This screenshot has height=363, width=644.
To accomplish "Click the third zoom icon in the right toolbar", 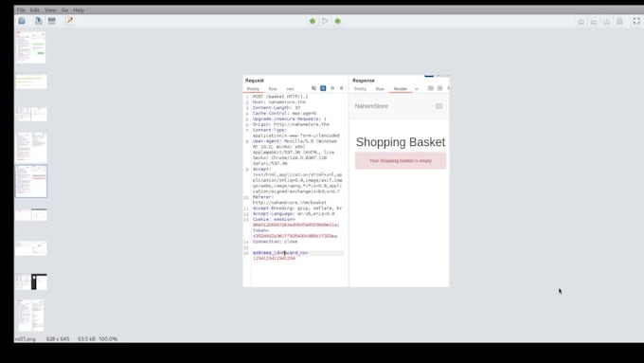I will (x=607, y=22).
